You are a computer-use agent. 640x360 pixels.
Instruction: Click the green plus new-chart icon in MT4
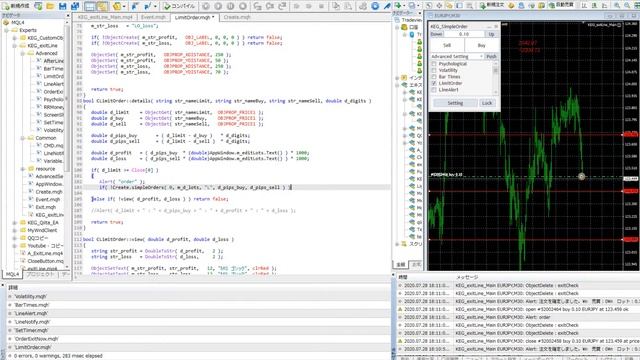398,6
